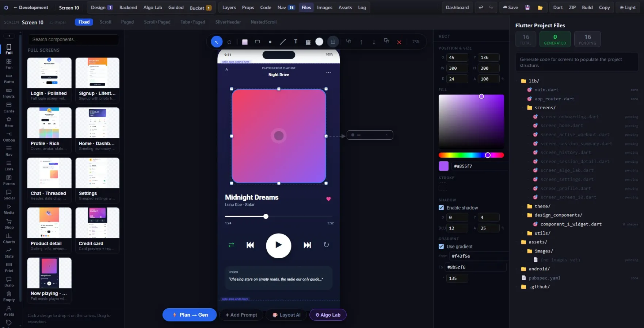Viewport: 644px width, 328px height.
Task: Click the previous track icon
Action: (250, 245)
